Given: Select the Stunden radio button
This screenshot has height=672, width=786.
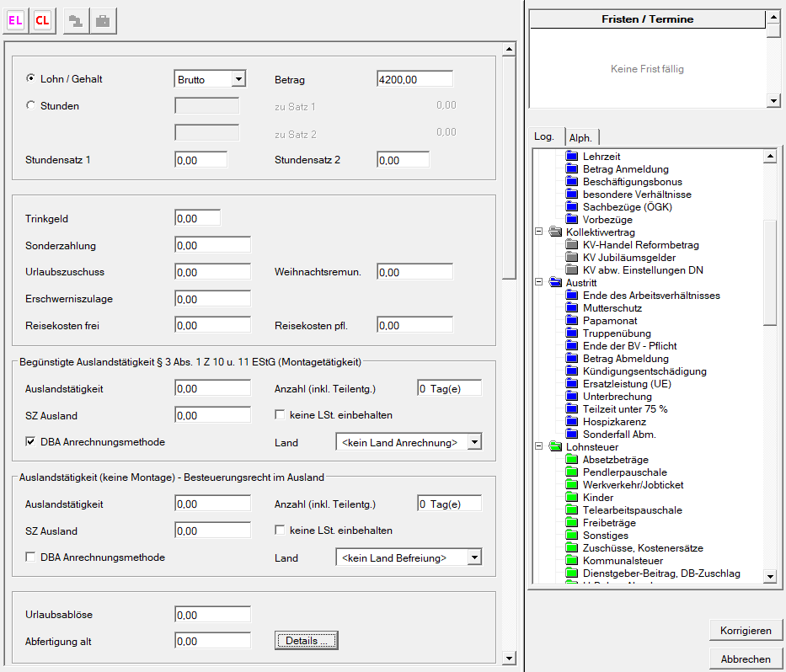Looking at the screenshot, I should (x=31, y=106).
